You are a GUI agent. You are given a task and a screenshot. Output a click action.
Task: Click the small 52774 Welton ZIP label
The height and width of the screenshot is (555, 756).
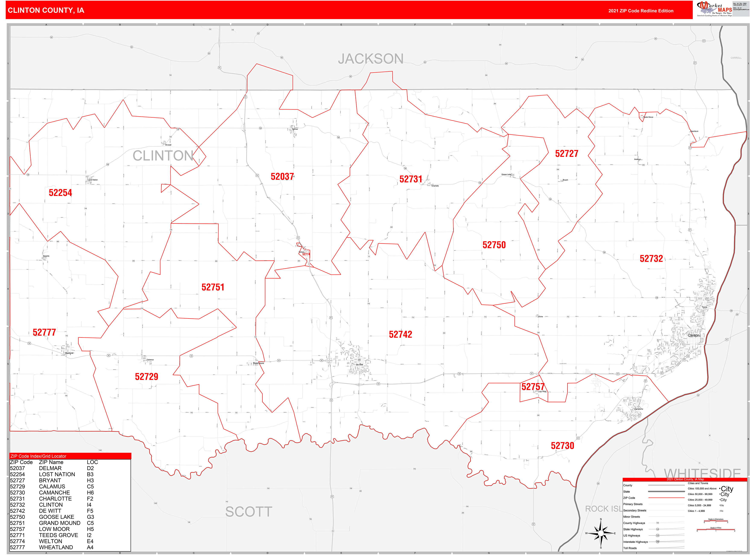tap(306, 254)
